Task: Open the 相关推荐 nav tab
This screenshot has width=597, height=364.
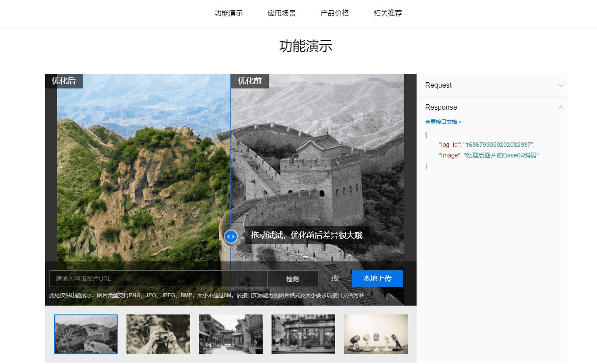Action: (x=388, y=13)
